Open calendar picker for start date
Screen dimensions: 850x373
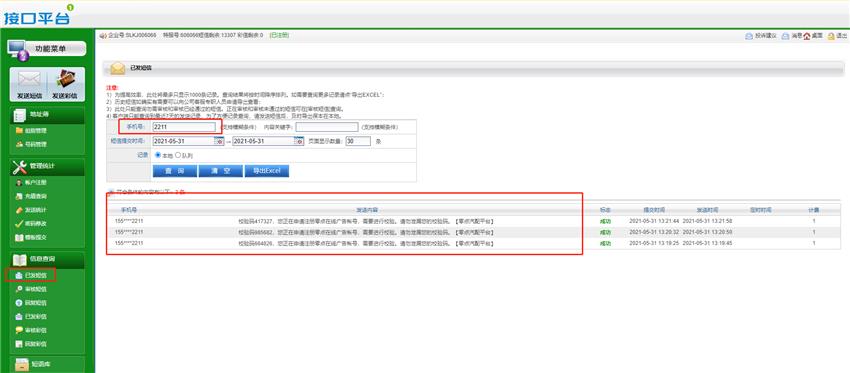pyautogui.click(x=219, y=141)
